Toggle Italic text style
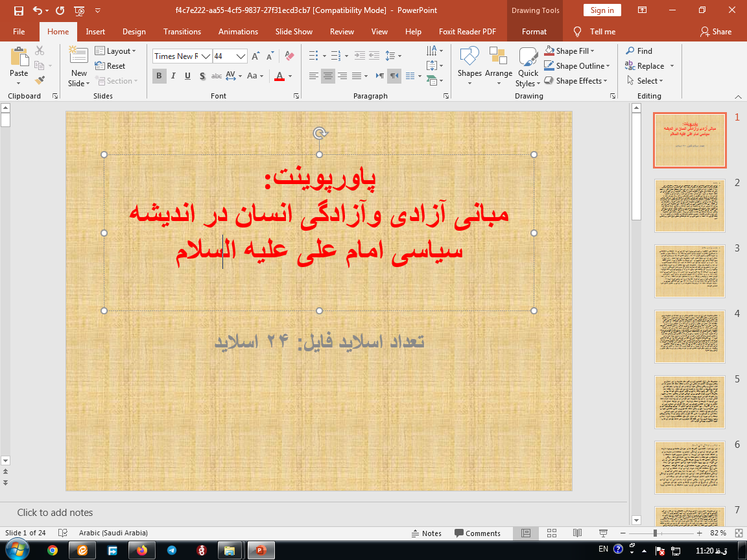The height and width of the screenshot is (560, 747). click(173, 76)
